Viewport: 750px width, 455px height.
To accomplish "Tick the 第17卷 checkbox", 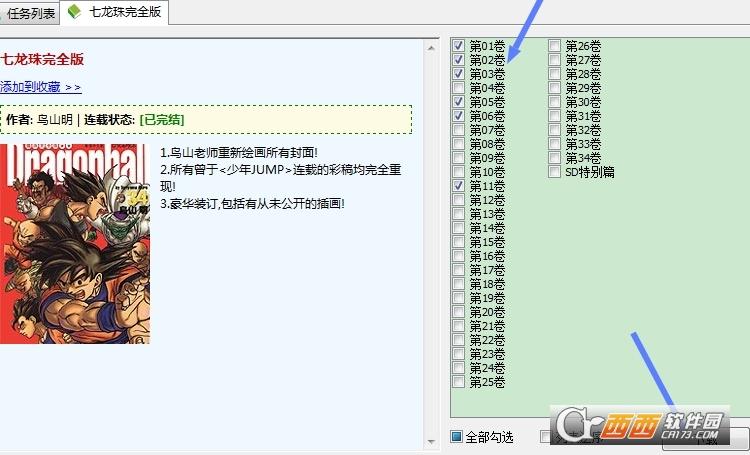I will (x=458, y=269).
